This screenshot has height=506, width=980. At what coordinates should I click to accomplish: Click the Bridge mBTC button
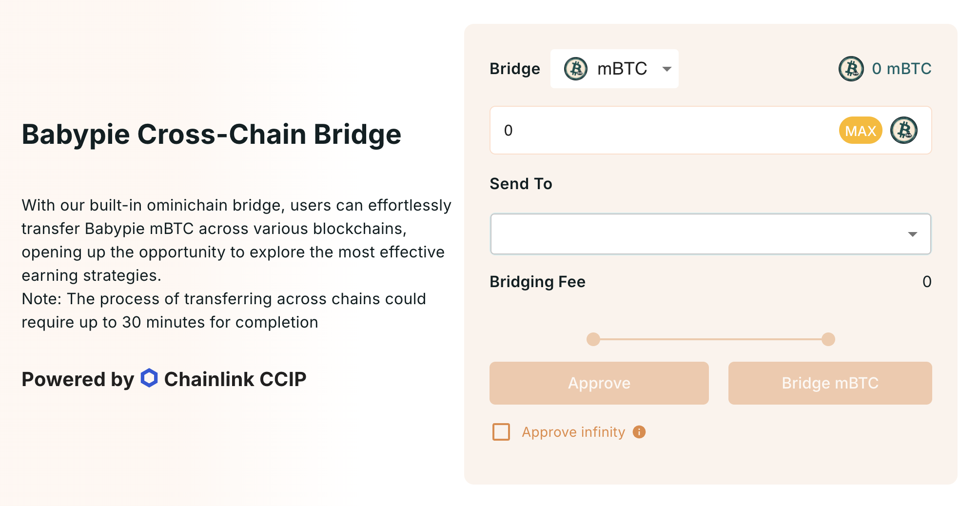click(x=830, y=383)
